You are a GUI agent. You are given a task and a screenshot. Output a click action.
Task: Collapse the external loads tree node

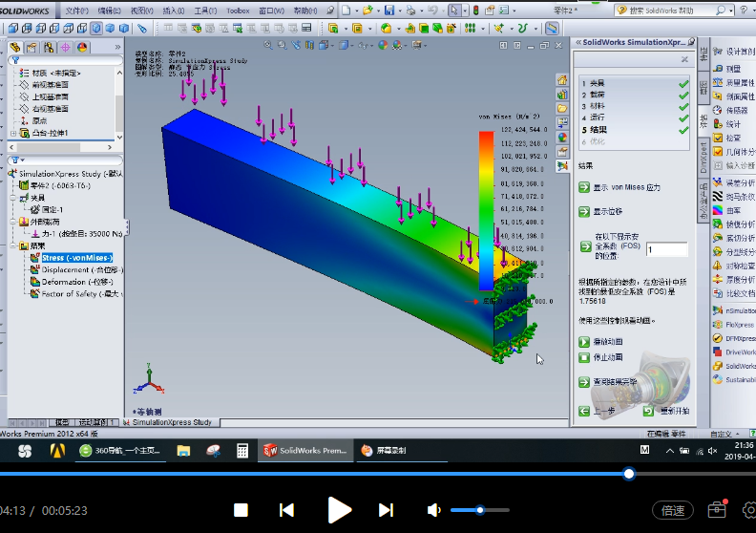pos(13,222)
